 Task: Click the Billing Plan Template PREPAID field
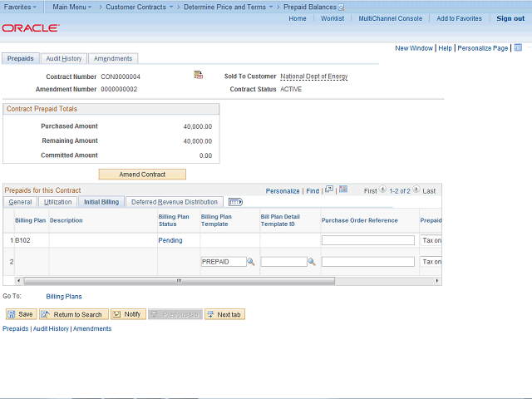224,262
